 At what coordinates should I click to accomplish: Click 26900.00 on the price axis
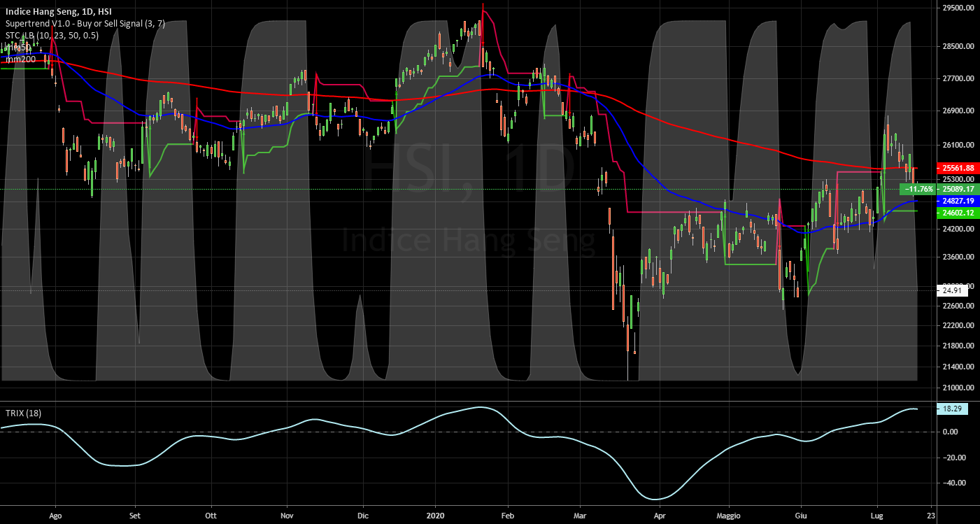pyautogui.click(x=958, y=111)
